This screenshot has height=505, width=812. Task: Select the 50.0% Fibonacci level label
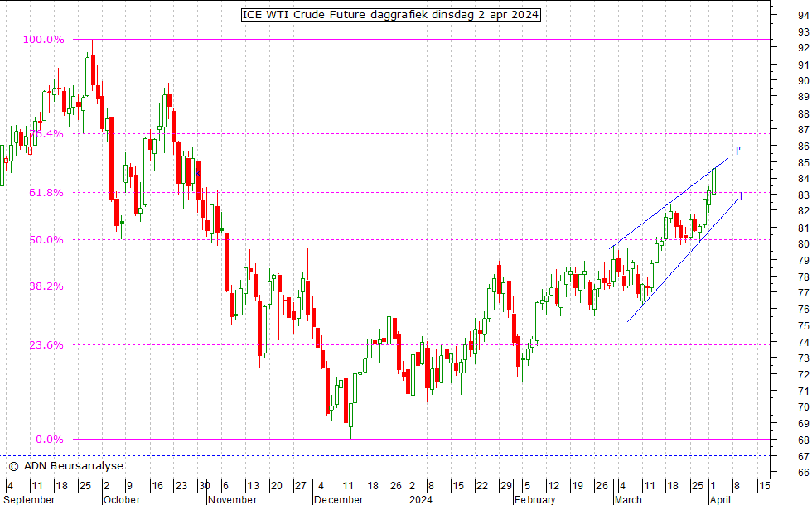(46, 239)
